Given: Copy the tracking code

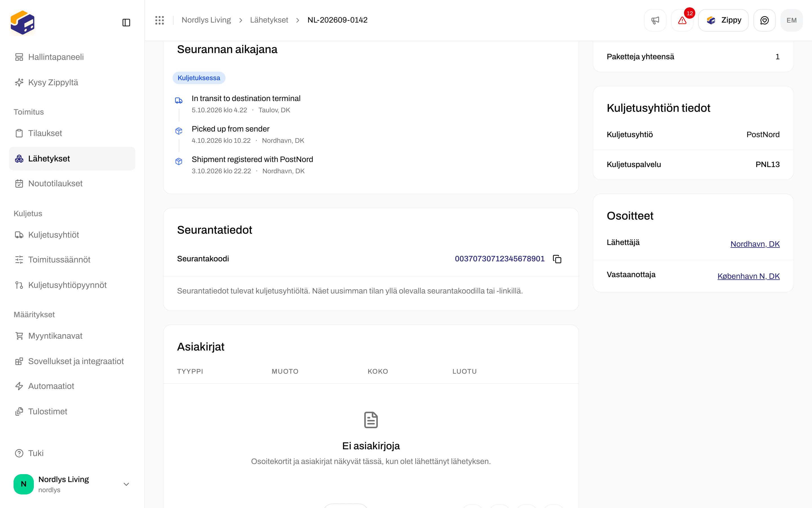Looking at the screenshot, I should 557,259.
